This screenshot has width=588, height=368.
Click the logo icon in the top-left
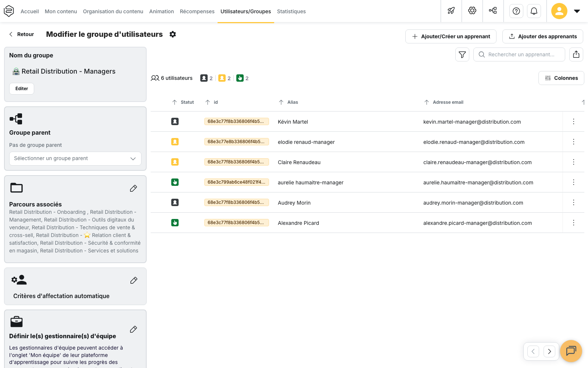tap(9, 11)
